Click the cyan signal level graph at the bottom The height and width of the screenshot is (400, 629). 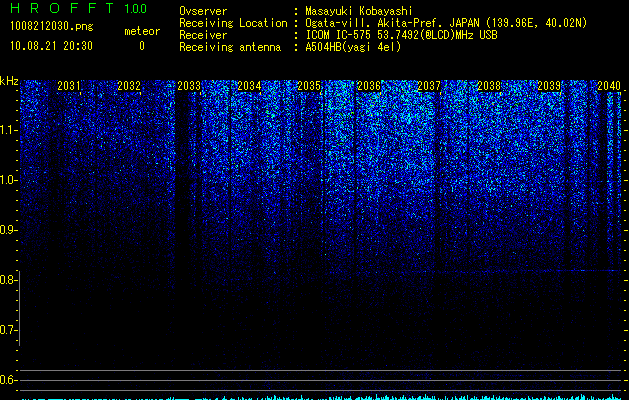(321, 397)
